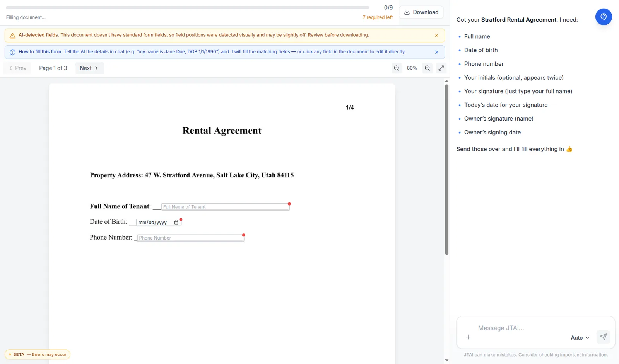Click the Property Address line text
The width and height of the screenshot is (619, 364).
192,175
